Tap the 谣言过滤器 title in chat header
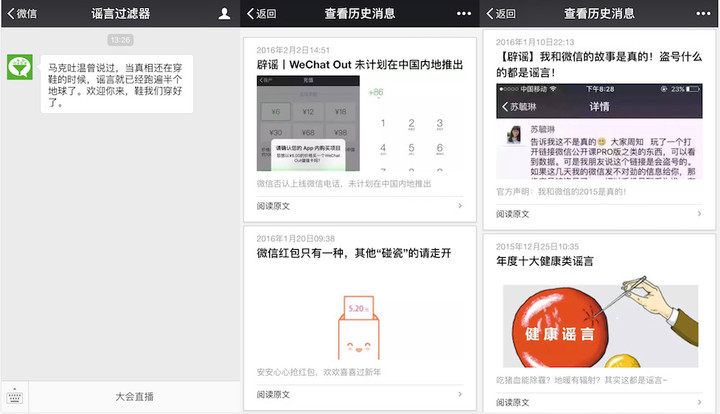This screenshot has width=720, height=414. [120, 13]
